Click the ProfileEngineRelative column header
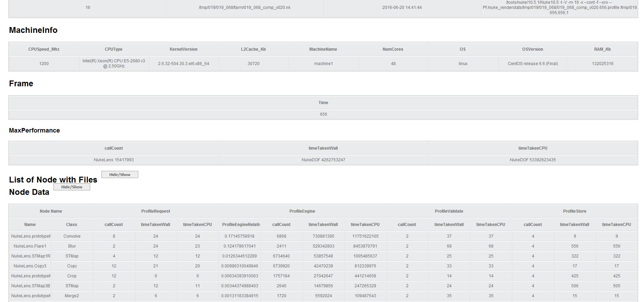 241,225
